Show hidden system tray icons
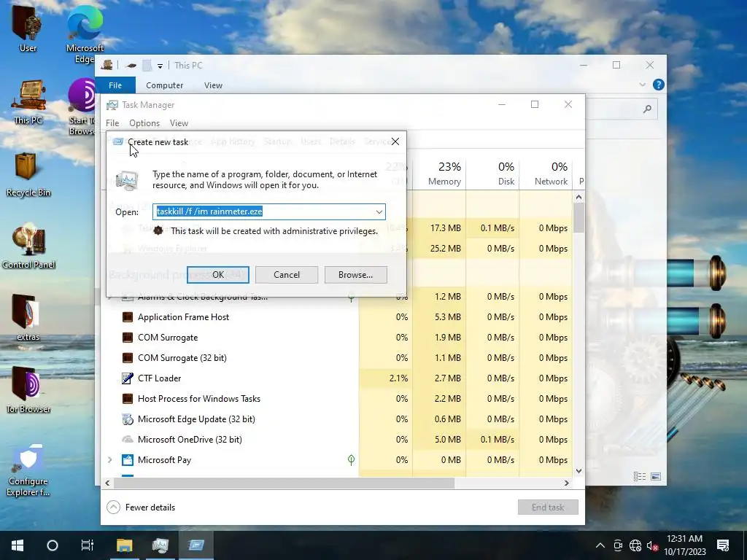 (600, 545)
